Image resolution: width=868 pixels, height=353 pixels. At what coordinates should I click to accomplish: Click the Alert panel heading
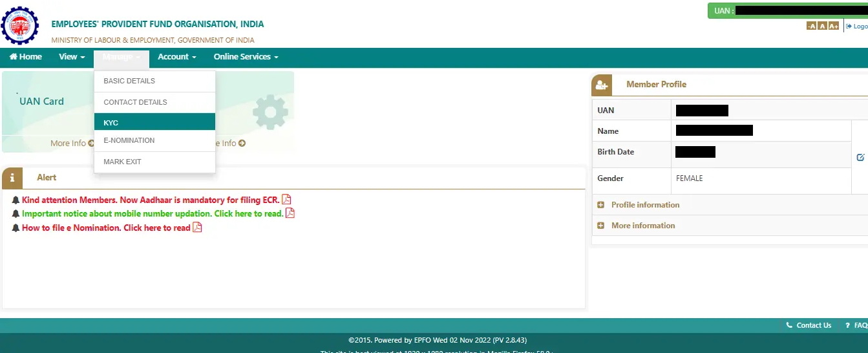click(47, 178)
